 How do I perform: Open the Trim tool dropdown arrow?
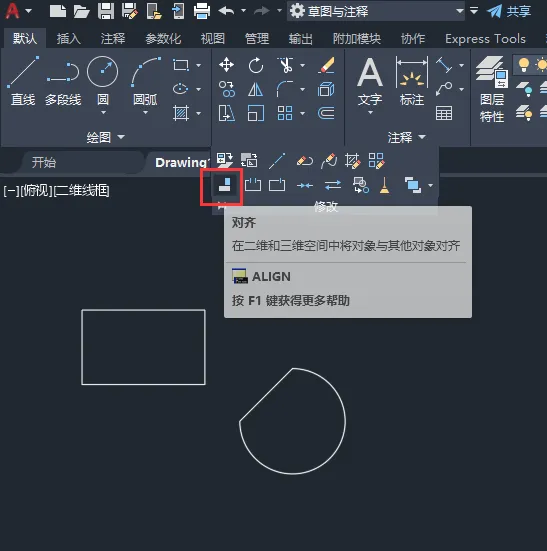[302, 65]
